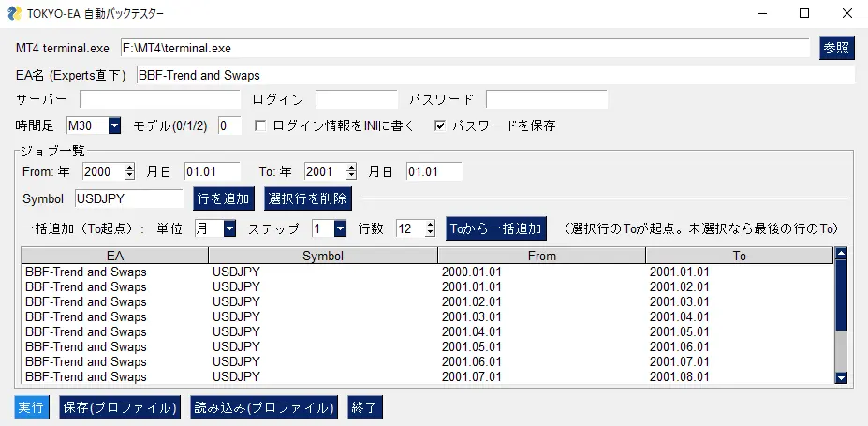Click the 行数 value 12 field
The image size is (868, 426).
pos(411,228)
